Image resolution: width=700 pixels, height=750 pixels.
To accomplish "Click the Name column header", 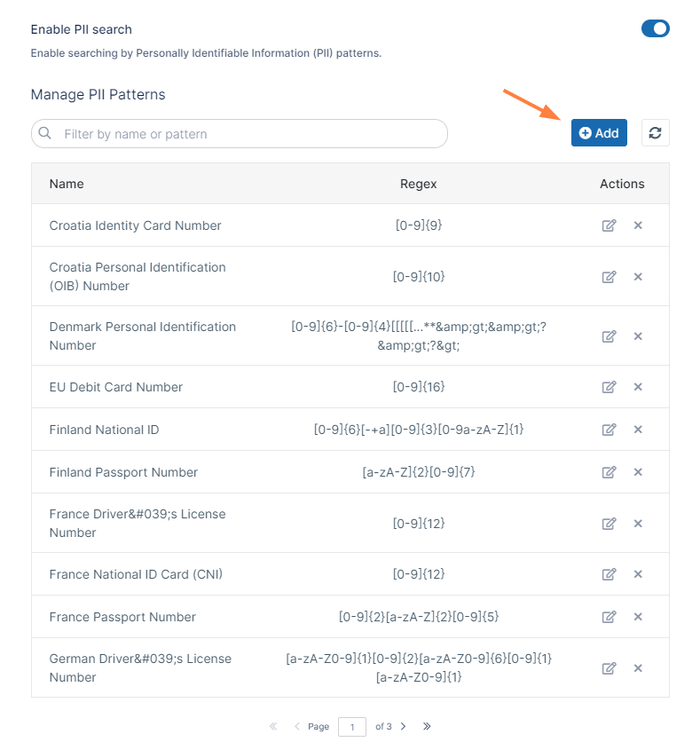I will [67, 184].
